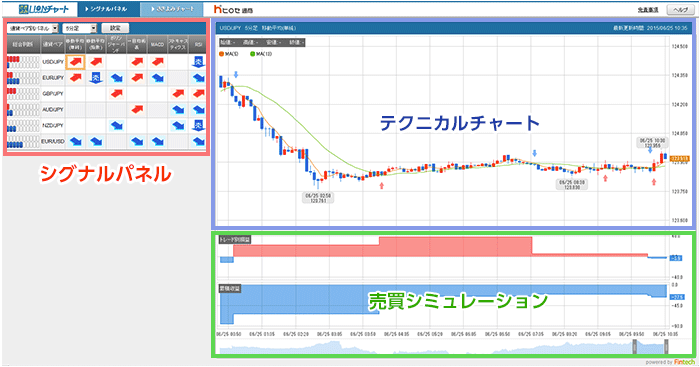Click the EURUSD overall judgment gauge
The image size is (700, 367).
coord(23,142)
